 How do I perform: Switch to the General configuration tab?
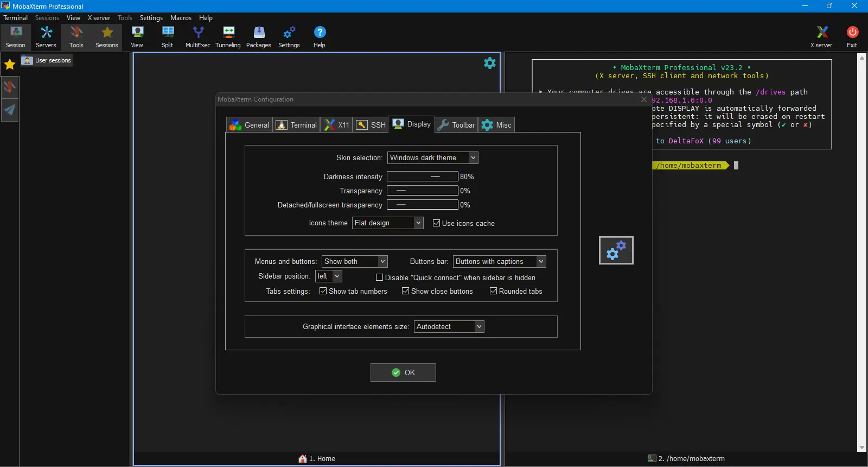click(x=250, y=125)
